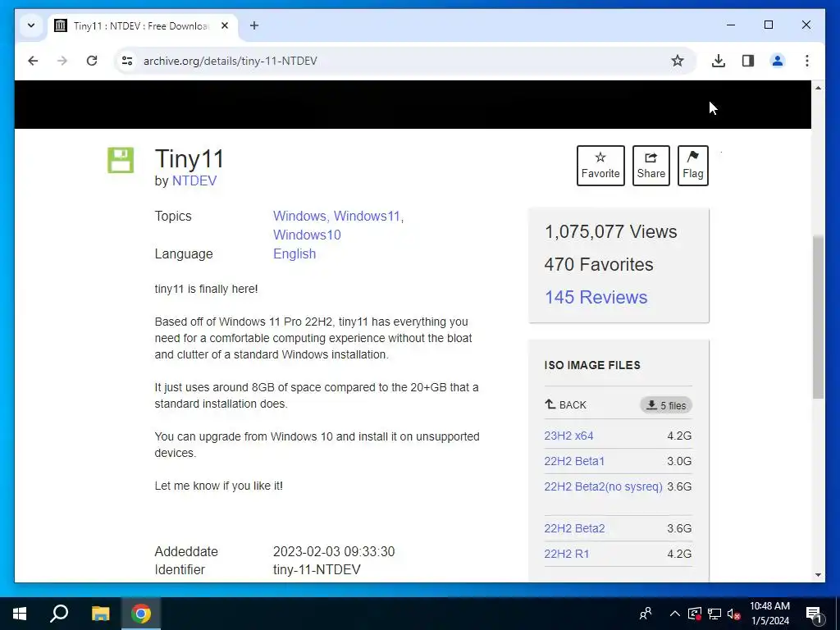Open the Windows Start menu

point(20,614)
